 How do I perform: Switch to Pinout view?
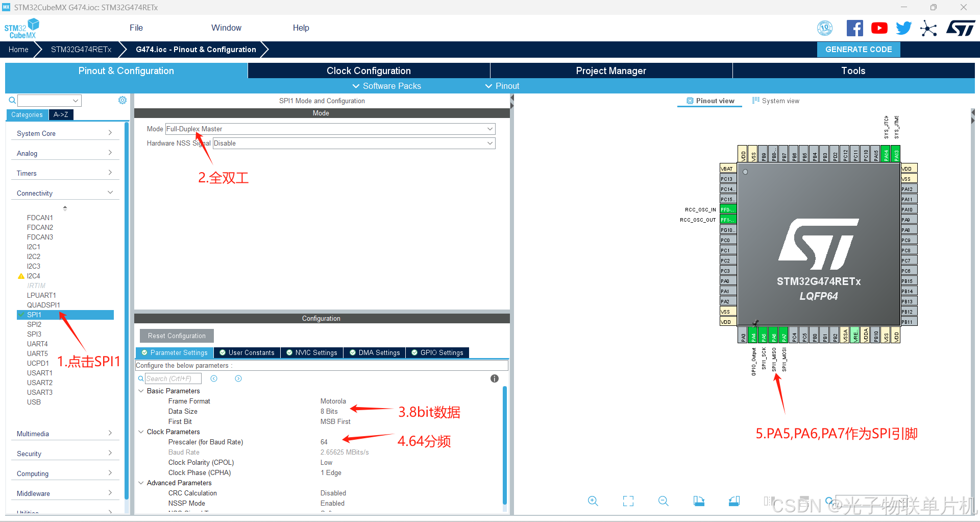(710, 101)
